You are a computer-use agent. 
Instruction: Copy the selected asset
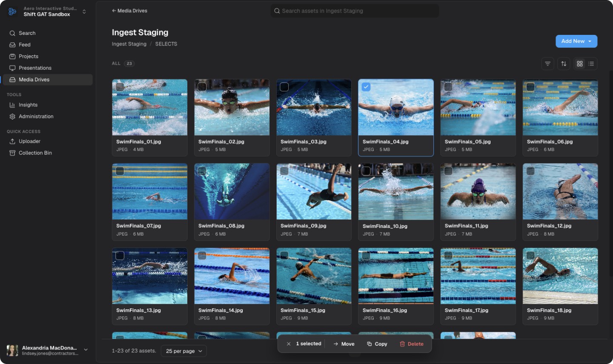tap(377, 344)
